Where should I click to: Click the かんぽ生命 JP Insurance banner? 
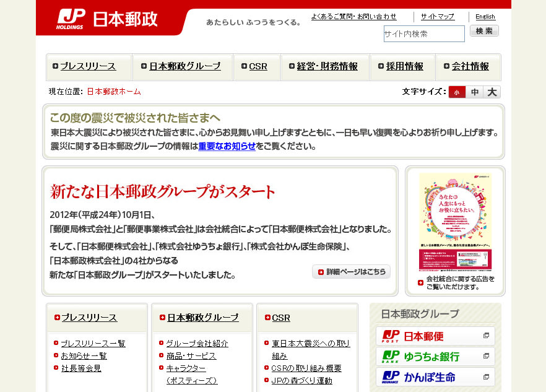point(435,377)
